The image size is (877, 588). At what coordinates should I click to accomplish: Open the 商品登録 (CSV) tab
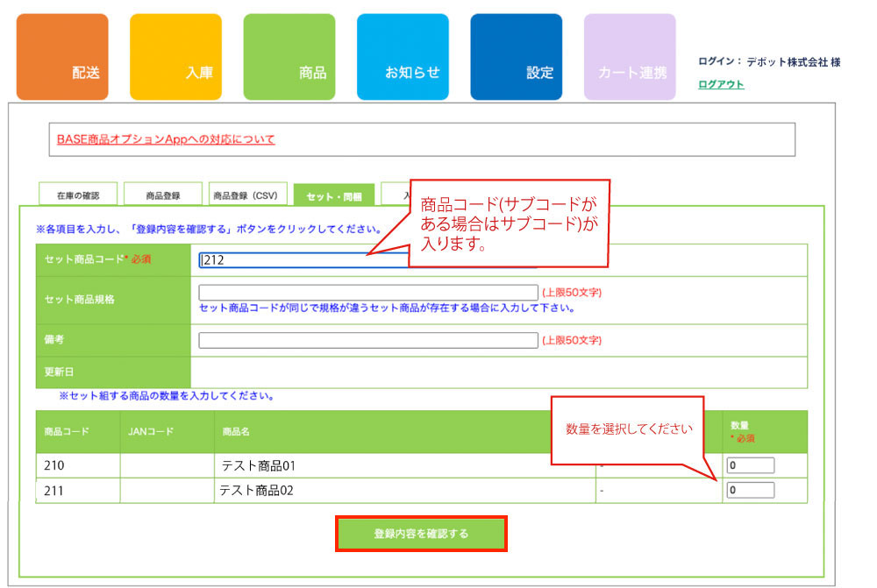click(246, 195)
